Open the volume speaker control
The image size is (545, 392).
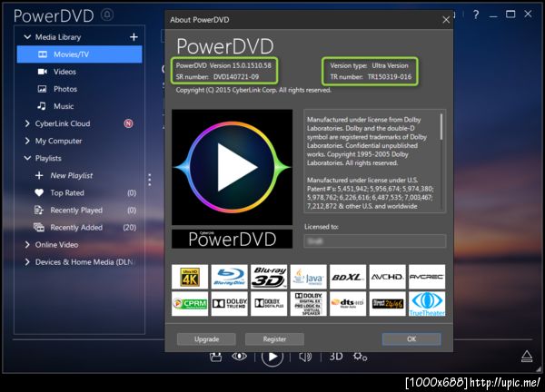305,357
